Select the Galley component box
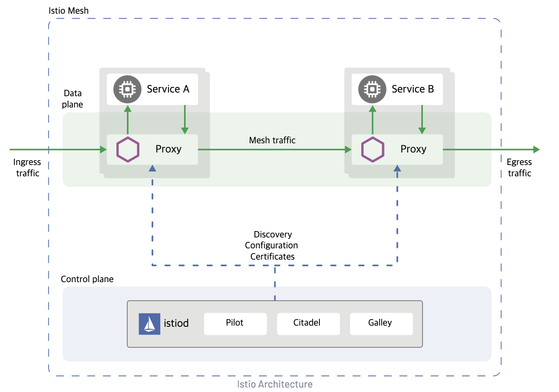This screenshot has height=392, width=559. click(381, 324)
